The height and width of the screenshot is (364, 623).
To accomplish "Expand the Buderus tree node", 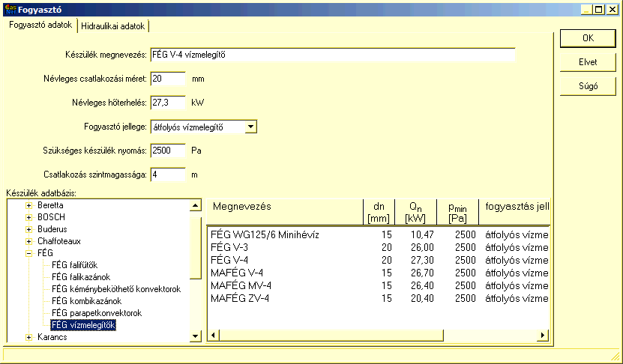I will click(x=28, y=229).
